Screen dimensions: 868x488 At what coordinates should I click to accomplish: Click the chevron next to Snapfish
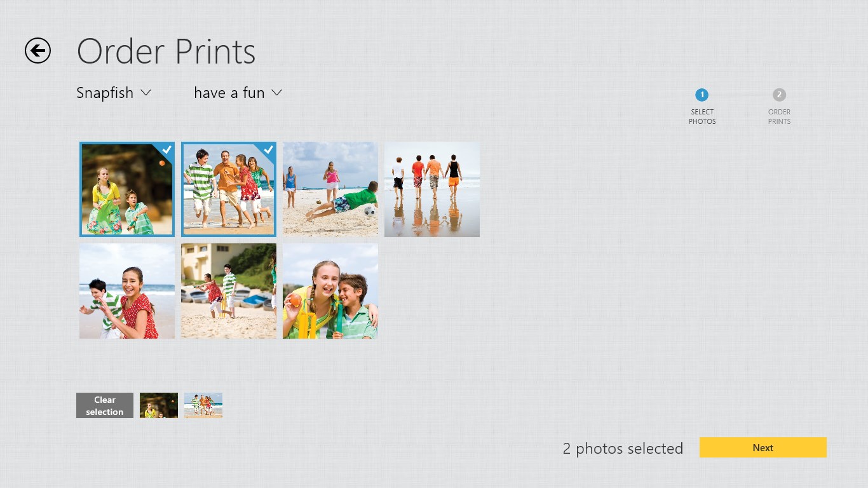[146, 93]
